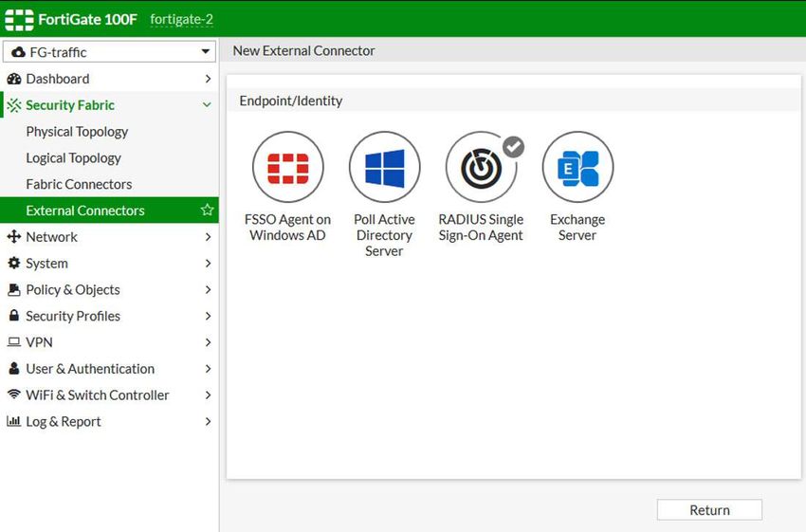
Task: Click the System gear icon
Action: (14, 264)
